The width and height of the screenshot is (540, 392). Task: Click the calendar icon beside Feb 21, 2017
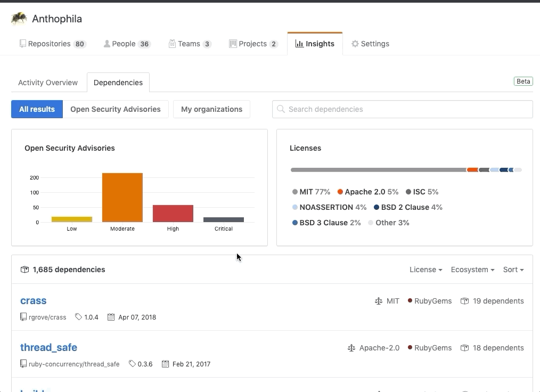click(x=165, y=364)
